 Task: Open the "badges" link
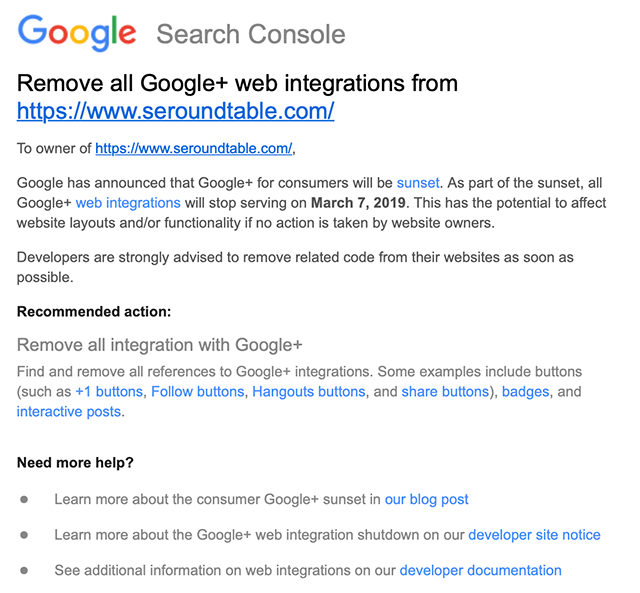point(525,392)
